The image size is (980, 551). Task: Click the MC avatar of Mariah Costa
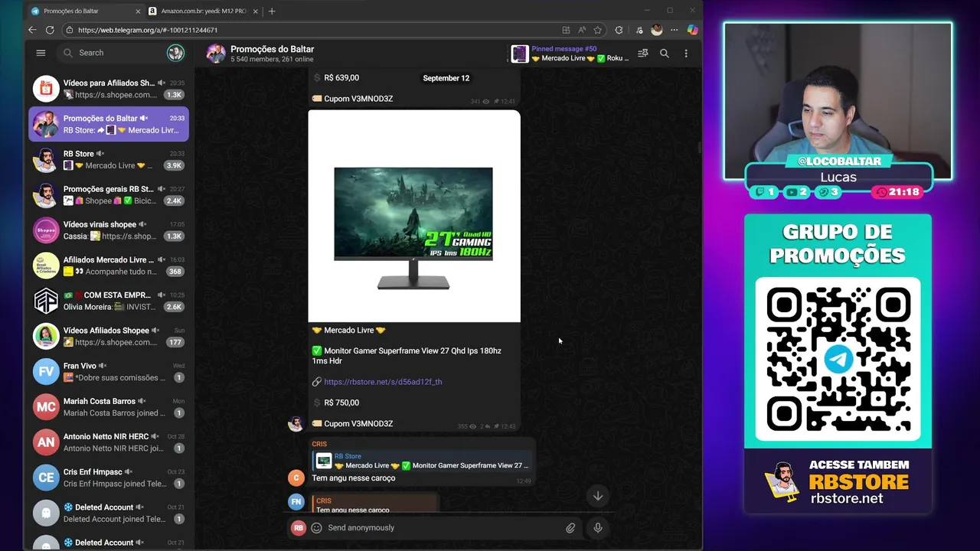(x=46, y=406)
